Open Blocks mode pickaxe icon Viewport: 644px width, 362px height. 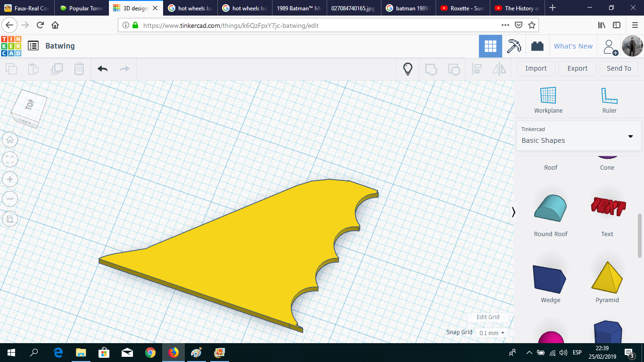(x=514, y=46)
